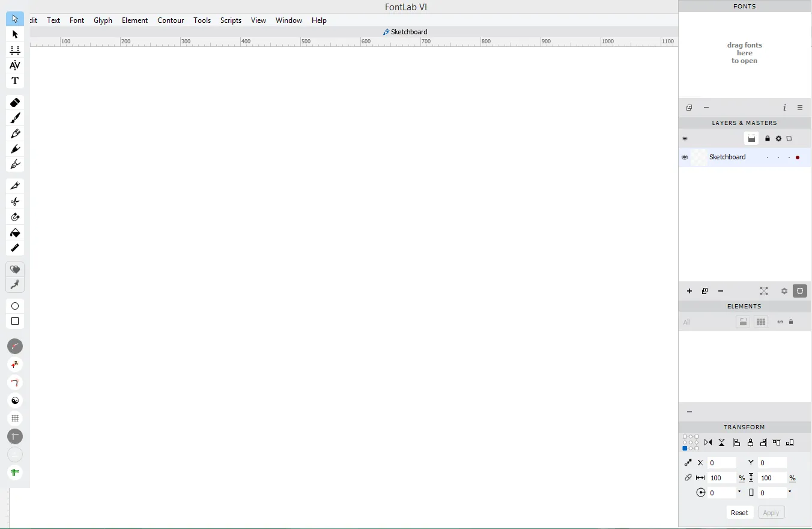Toggle visibility of the Sketchboard layer
This screenshot has width=812, height=529.
click(x=685, y=157)
